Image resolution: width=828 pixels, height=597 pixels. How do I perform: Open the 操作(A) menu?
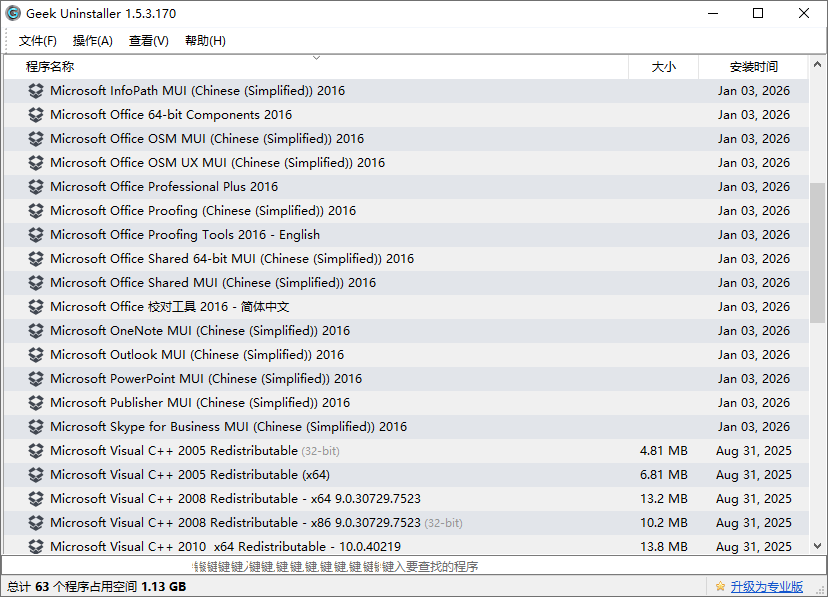point(92,41)
